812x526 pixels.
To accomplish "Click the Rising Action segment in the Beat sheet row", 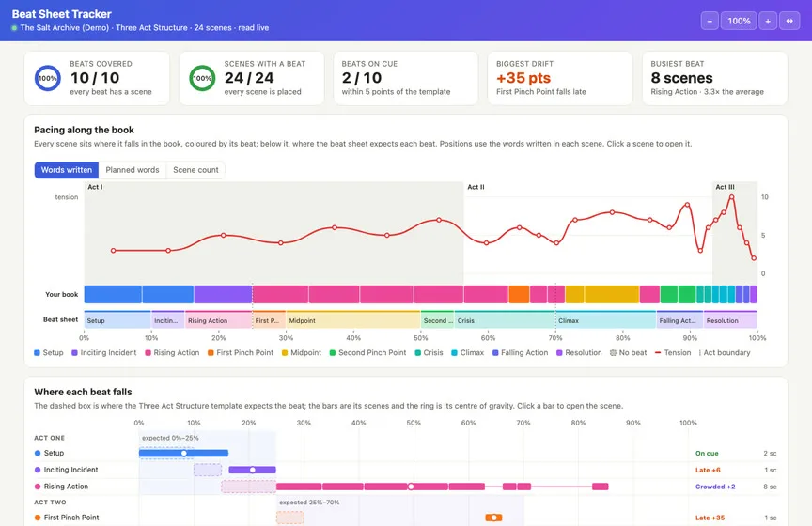I will click(x=219, y=320).
